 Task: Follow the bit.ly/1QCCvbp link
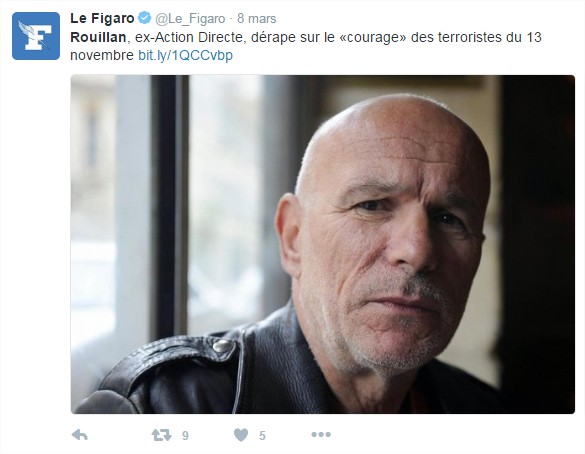185,55
